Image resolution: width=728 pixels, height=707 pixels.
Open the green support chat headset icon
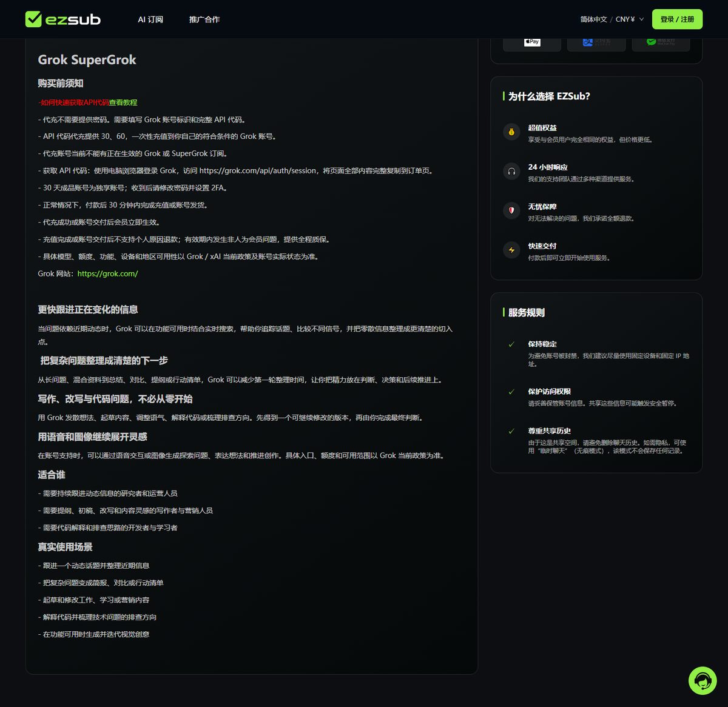coord(703,680)
